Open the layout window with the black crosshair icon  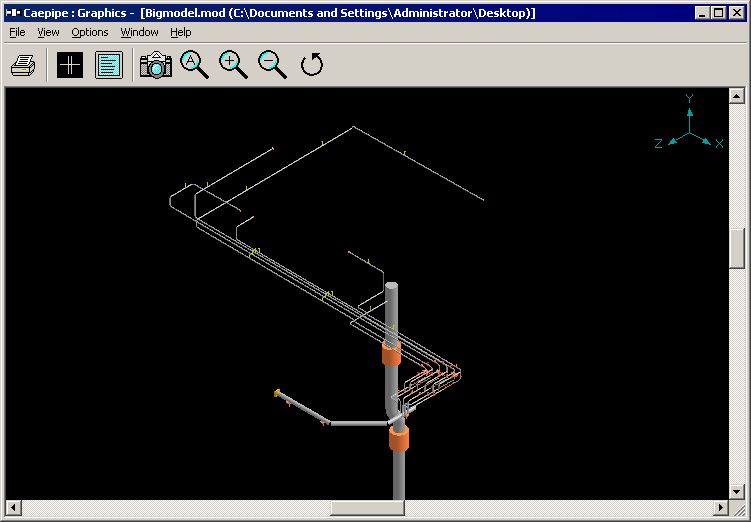(x=70, y=65)
